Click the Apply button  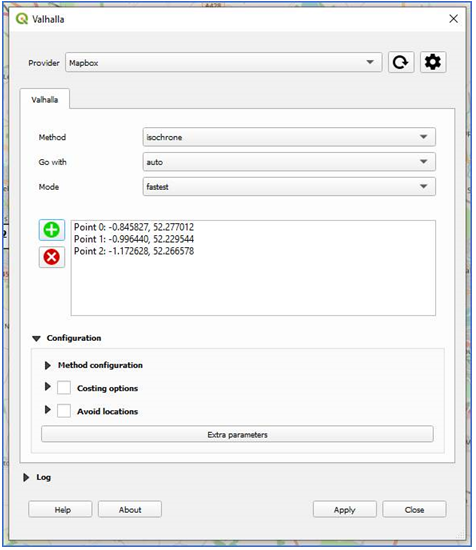[x=345, y=509]
